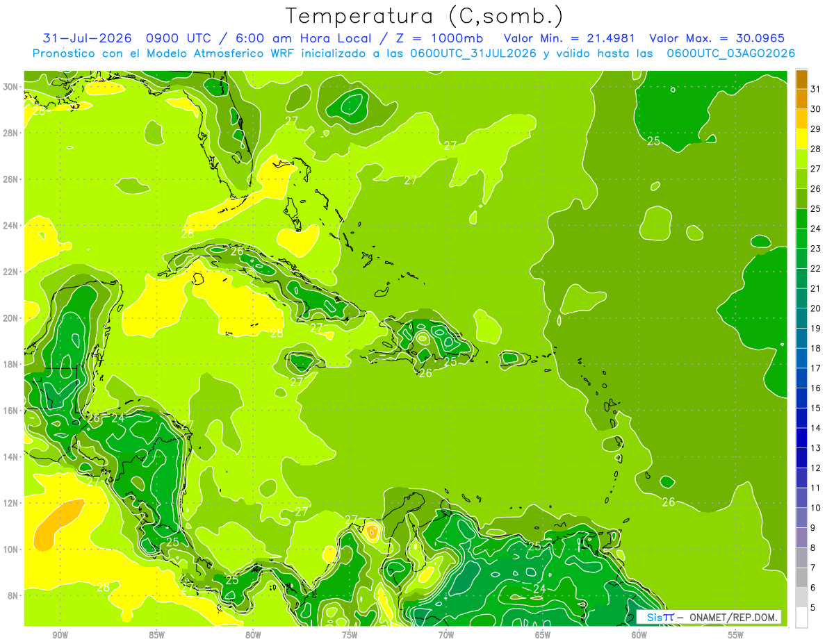The width and height of the screenshot is (834, 644).
Task: Click the 28N latitude axis label
Action: [x=10, y=133]
